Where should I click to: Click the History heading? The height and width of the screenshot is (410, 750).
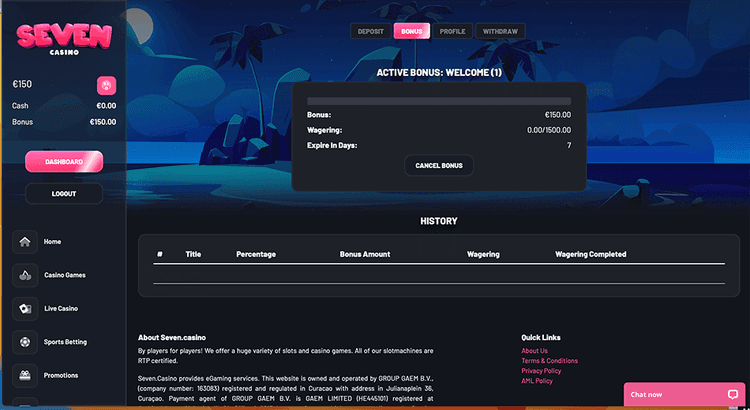point(439,221)
